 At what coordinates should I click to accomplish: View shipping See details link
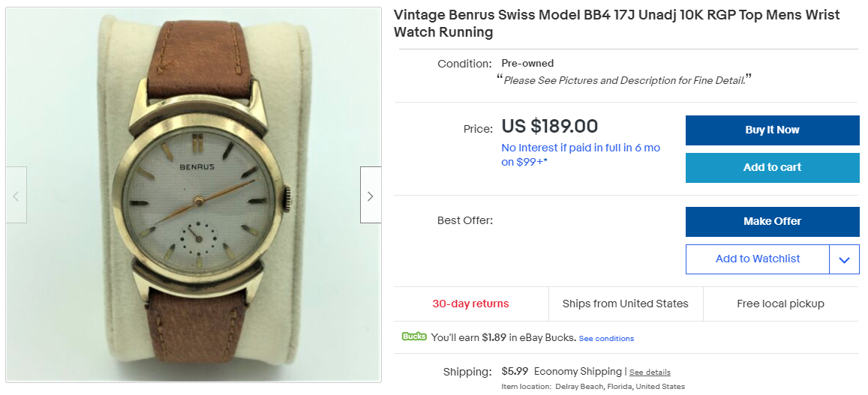[x=650, y=373]
